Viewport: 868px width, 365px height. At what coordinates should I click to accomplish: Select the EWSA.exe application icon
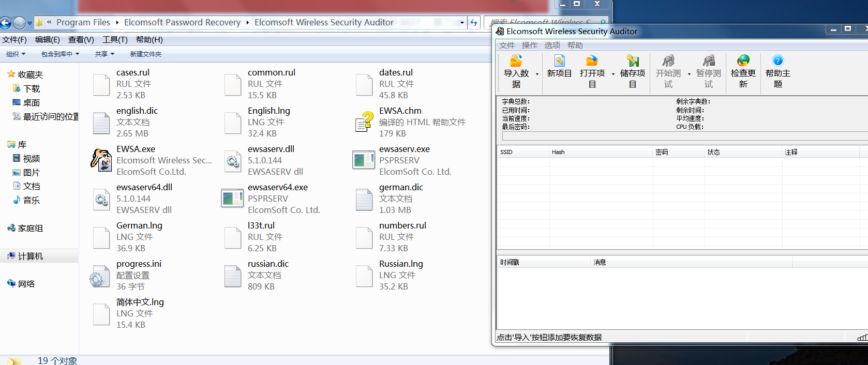coord(101,160)
